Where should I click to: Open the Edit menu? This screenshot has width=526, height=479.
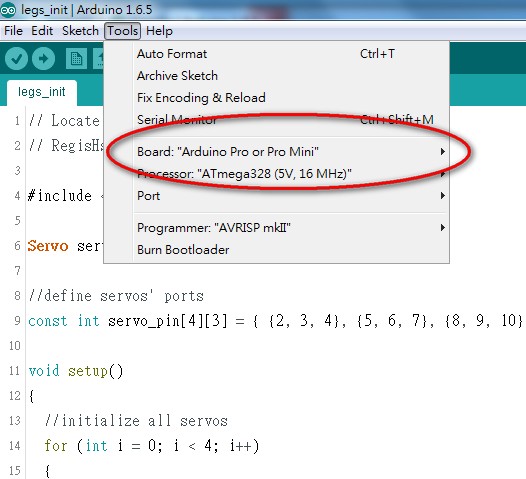[x=42, y=31]
